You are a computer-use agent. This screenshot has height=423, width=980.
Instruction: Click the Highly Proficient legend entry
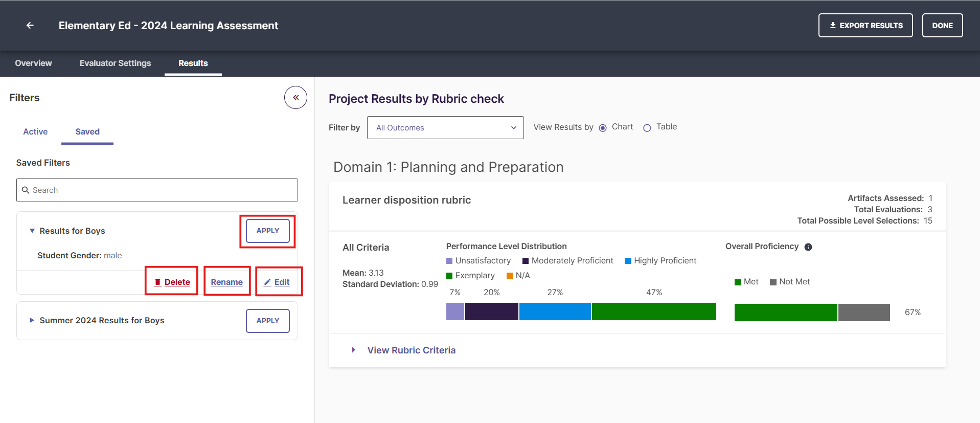click(x=660, y=261)
